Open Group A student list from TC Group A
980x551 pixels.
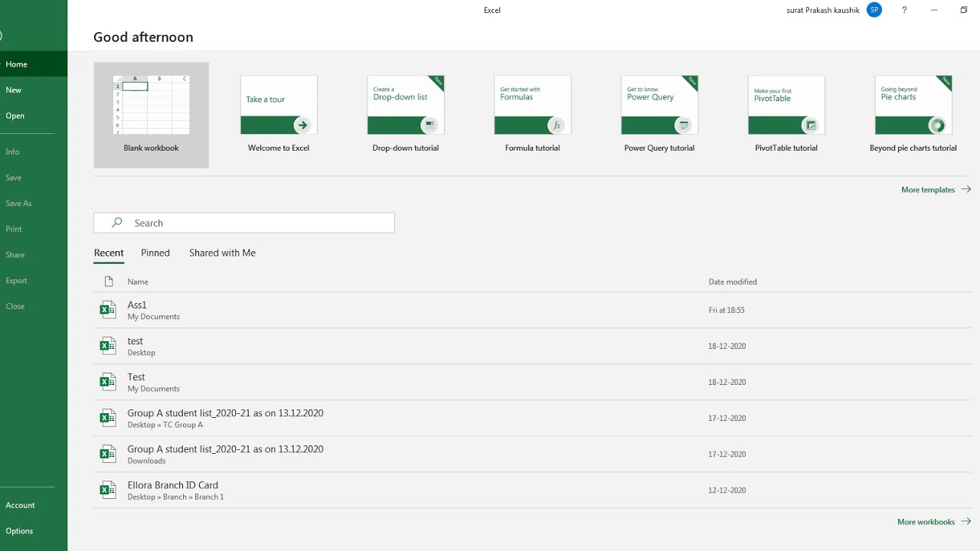(533, 418)
